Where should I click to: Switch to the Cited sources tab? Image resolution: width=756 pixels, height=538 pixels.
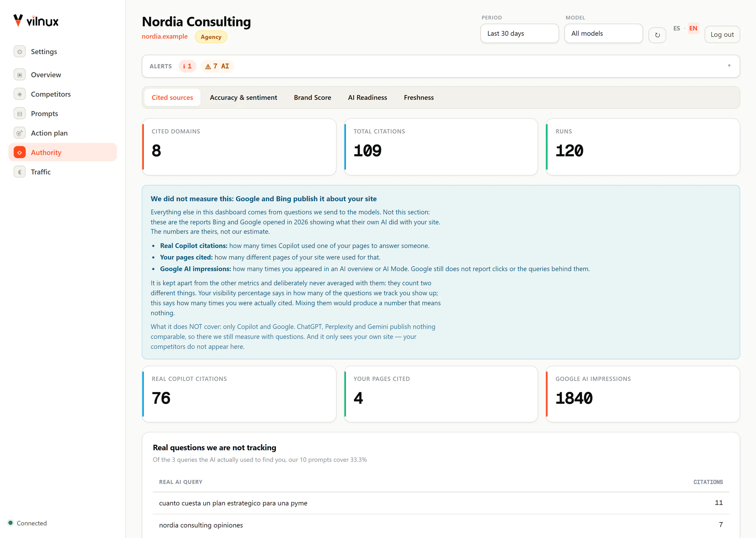(172, 97)
